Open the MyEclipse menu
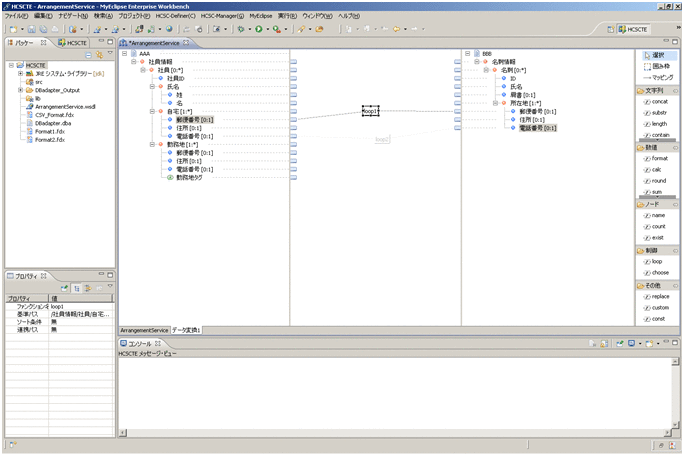The height and width of the screenshot is (457, 685). click(260, 16)
